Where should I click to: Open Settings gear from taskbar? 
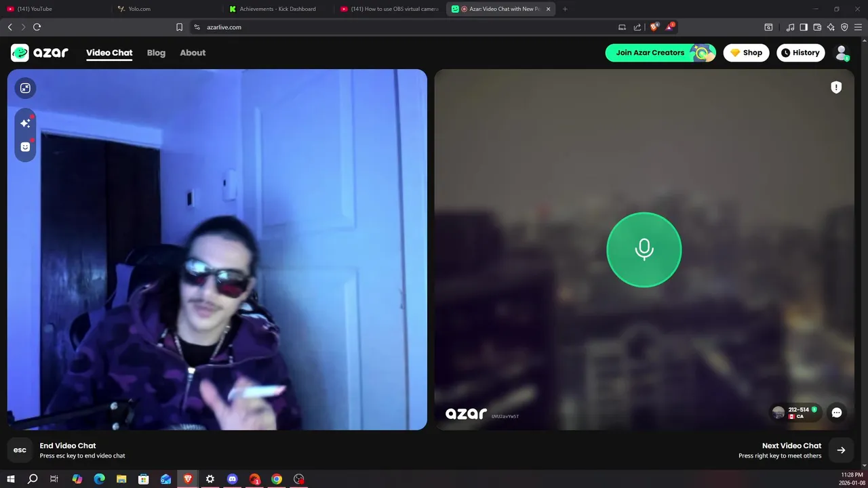(x=210, y=479)
